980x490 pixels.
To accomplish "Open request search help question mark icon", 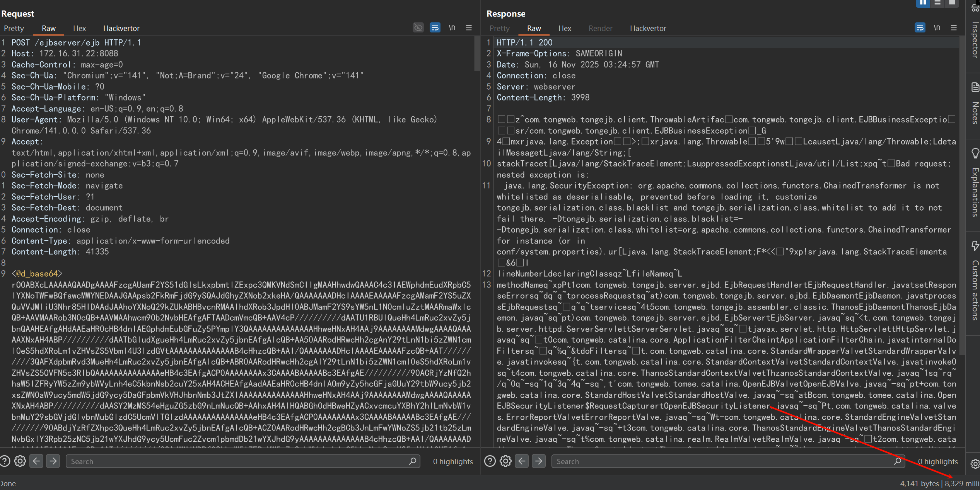I will coord(5,461).
